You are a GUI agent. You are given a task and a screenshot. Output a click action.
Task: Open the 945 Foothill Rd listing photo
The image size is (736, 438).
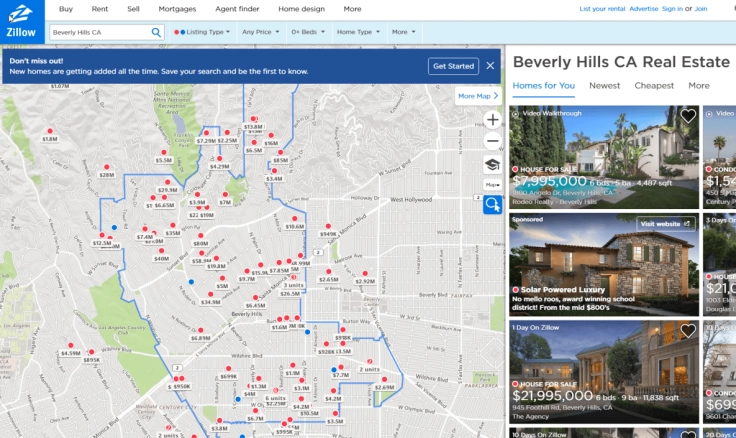pyautogui.click(x=604, y=372)
